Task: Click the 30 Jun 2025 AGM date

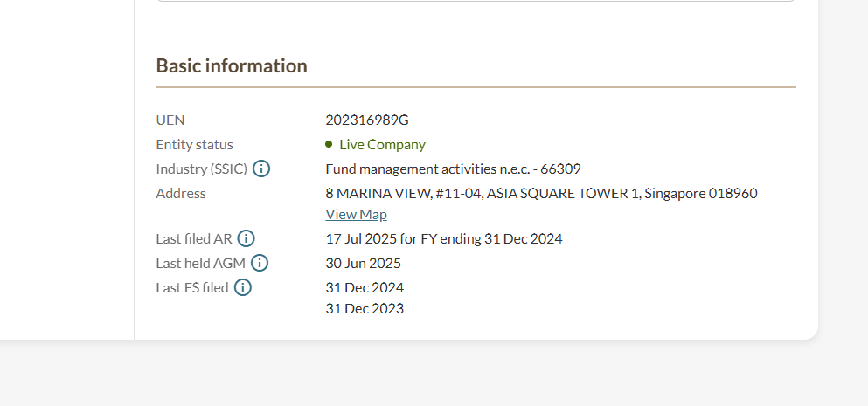Action: tap(363, 263)
